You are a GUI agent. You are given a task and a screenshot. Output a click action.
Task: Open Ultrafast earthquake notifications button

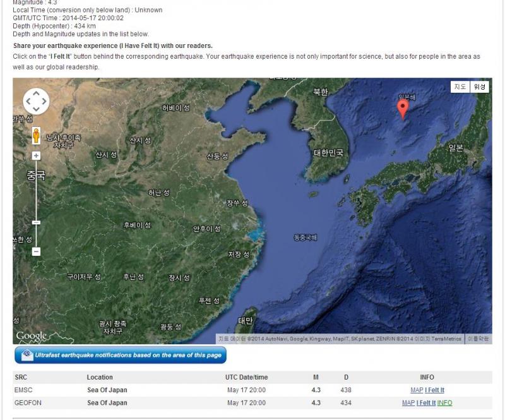(120, 355)
